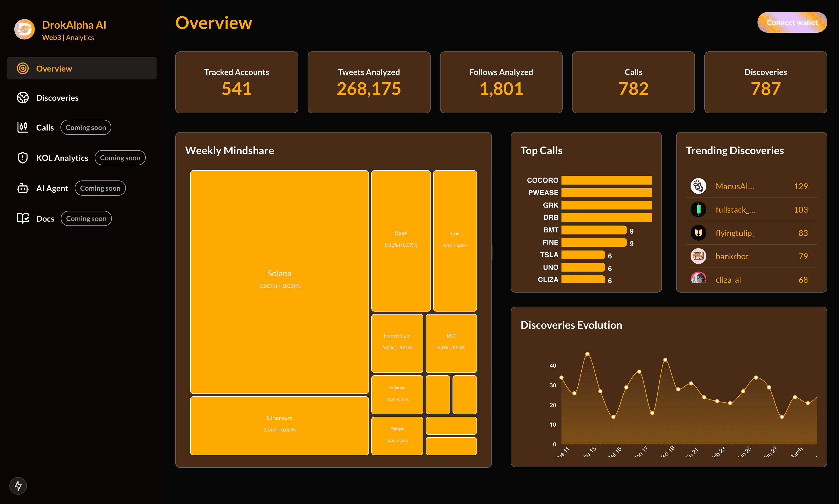Click Coming soon badge beside Docs

[86, 218]
